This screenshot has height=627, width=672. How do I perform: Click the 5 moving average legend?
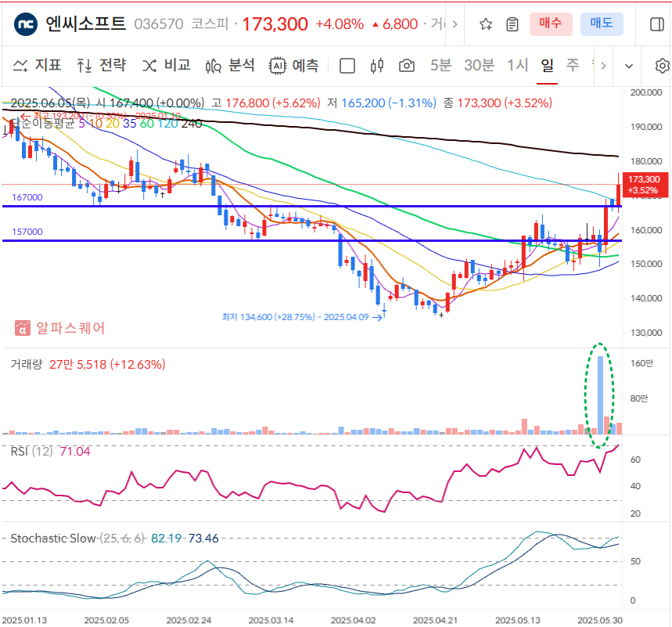pos(82,124)
